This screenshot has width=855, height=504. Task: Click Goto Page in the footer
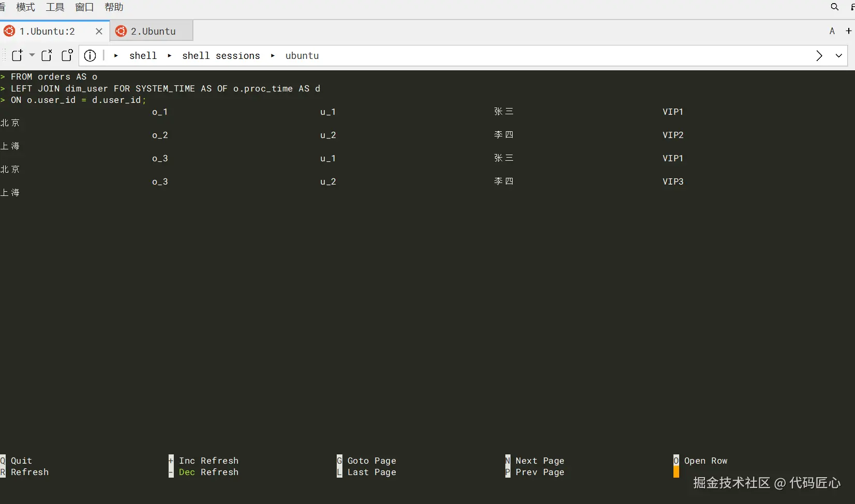(372, 461)
